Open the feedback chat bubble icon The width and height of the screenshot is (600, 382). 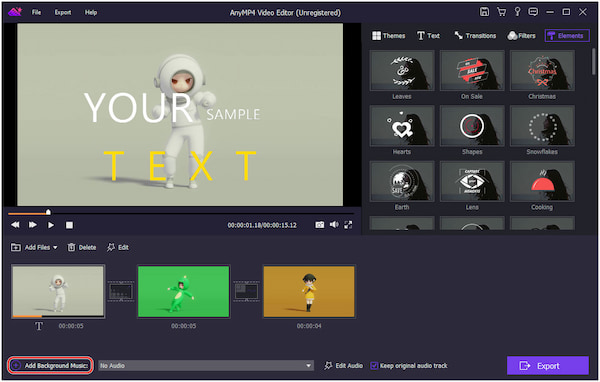click(x=533, y=12)
